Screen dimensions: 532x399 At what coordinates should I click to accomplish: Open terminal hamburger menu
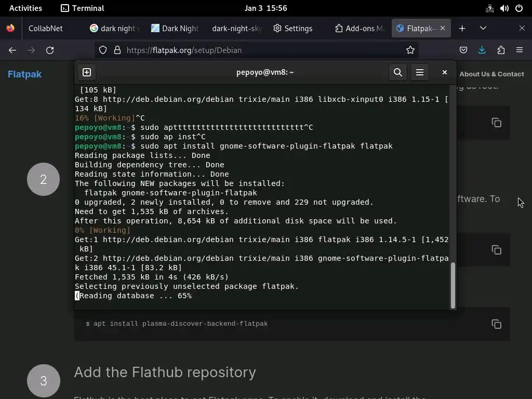tap(420, 72)
